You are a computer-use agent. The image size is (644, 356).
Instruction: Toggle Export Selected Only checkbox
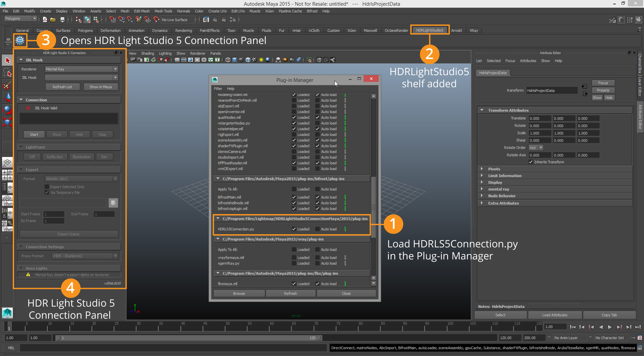pos(47,187)
